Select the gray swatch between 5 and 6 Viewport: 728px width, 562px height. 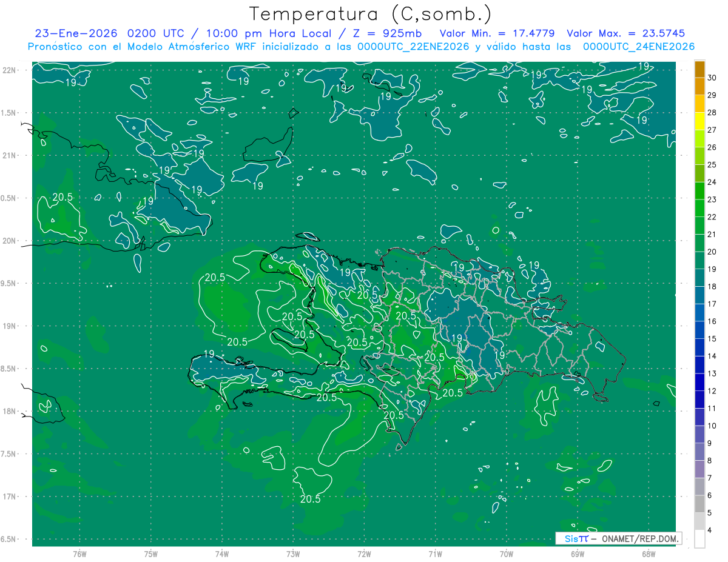pos(699,504)
